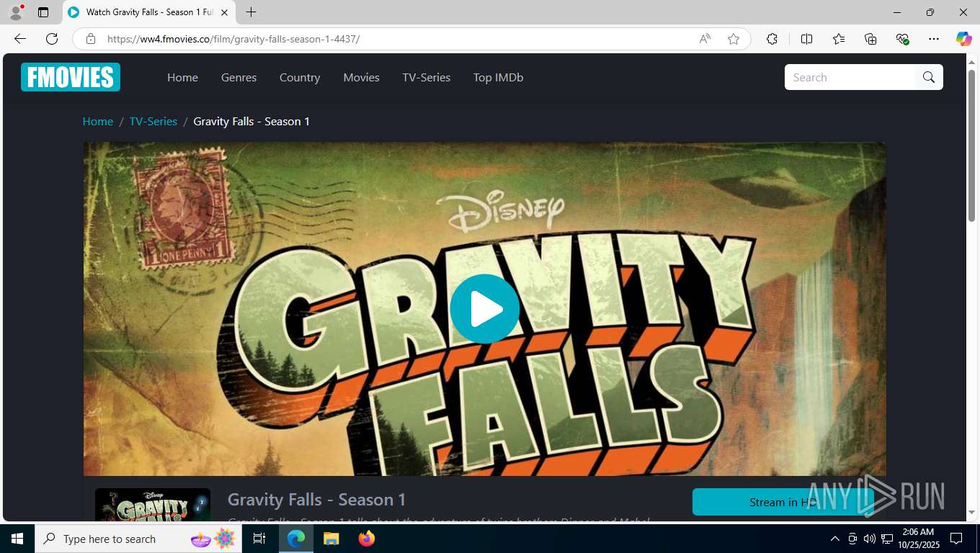Image resolution: width=980 pixels, height=553 pixels.
Task: Open File Explorer from taskbar
Action: click(331, 539)
